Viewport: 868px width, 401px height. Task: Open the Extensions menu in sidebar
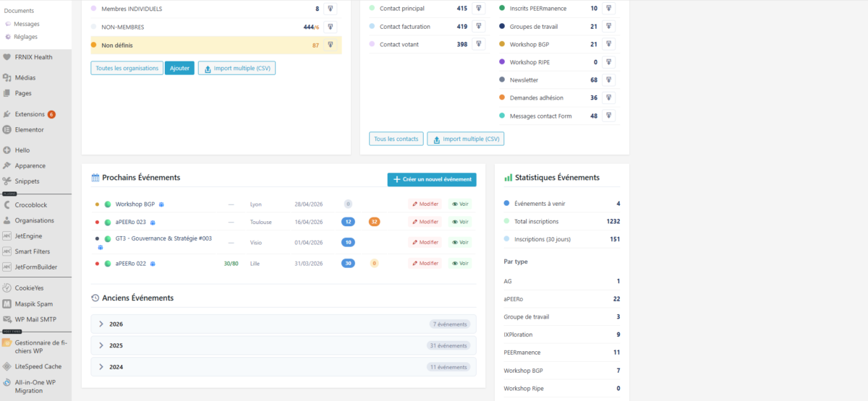[x=30, y=114]
